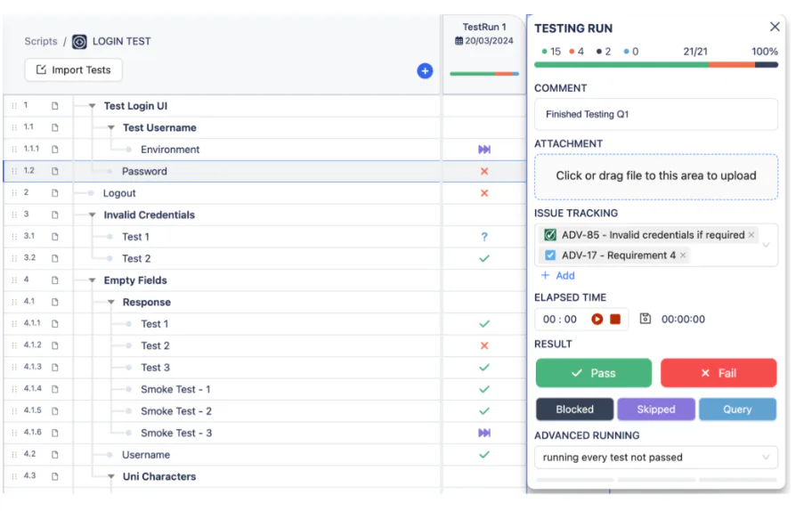Select the TestRun 1 column header

point(484,34)
